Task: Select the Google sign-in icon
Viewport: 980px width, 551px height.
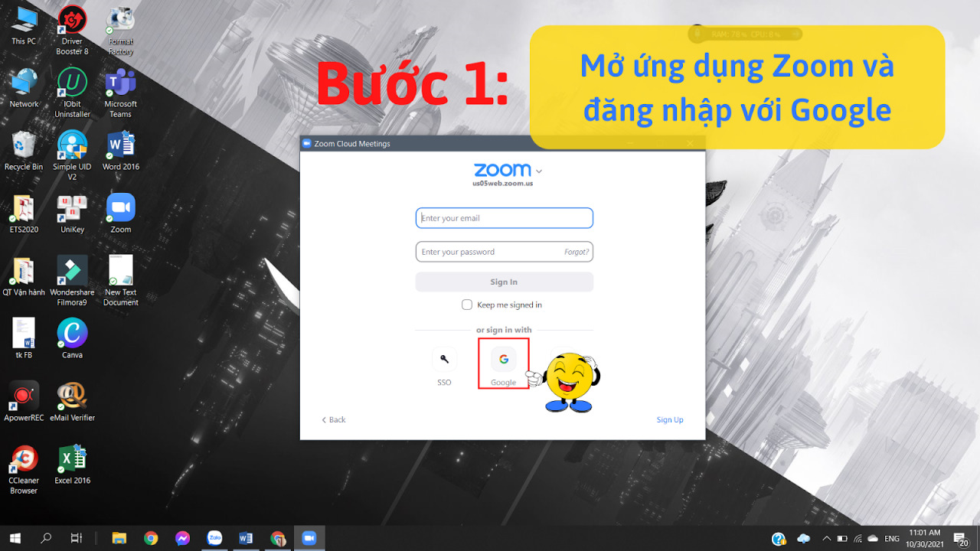Action: 503,358
